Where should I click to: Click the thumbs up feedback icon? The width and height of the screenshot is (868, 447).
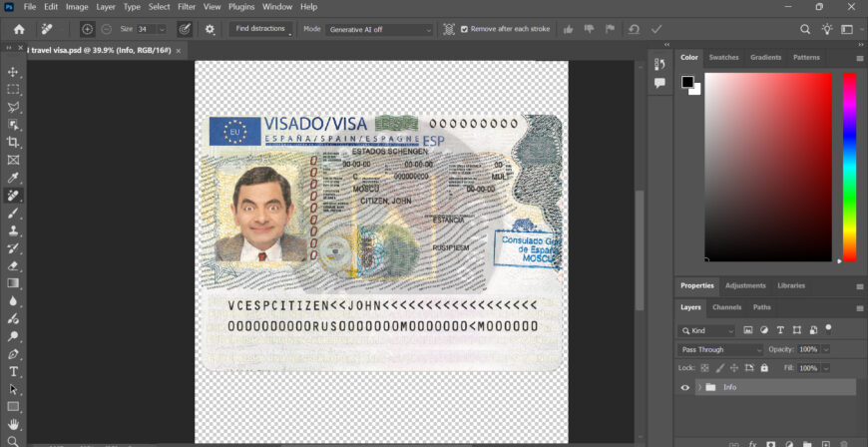pyautogui.click(x=568, y=29)
